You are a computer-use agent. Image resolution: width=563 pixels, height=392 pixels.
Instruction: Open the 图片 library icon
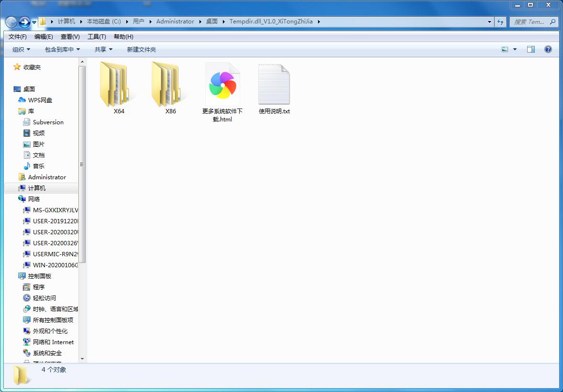[x=27, y=144]
